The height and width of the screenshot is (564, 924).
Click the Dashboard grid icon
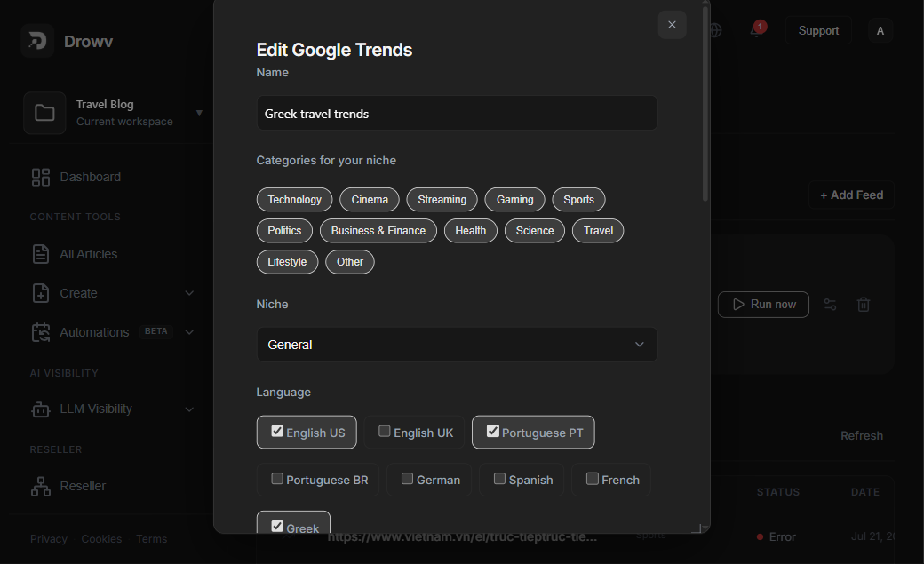(41, 177)
